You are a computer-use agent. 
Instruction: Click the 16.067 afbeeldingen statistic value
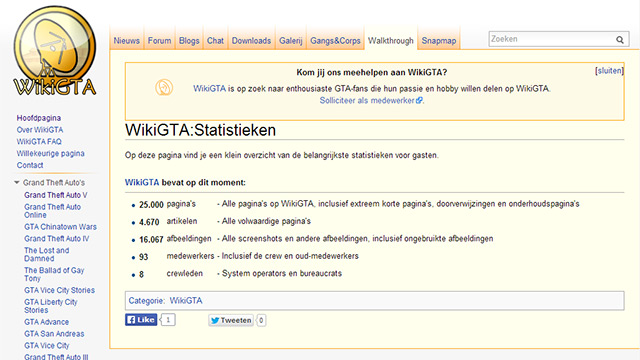[x=151, y=240]
